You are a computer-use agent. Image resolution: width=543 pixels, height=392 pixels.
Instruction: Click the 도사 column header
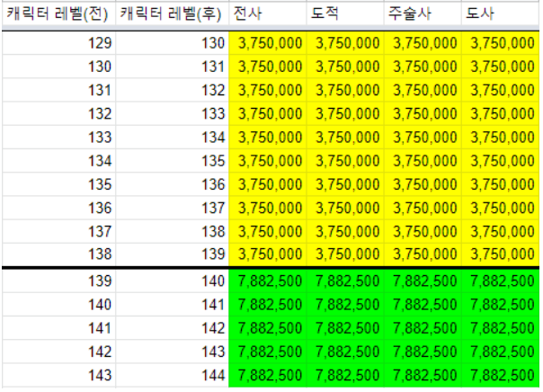tap(501, 14)
